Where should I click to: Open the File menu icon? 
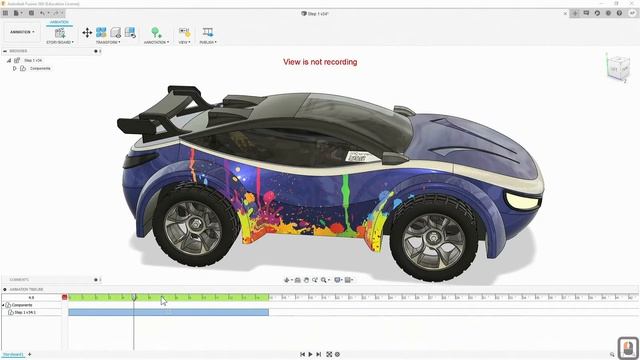point(17,13)
